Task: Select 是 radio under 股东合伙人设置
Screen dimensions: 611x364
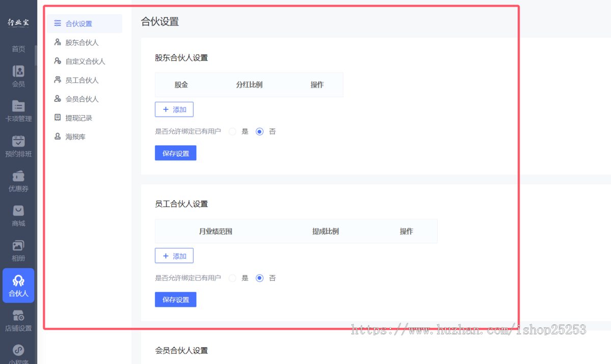Action: [x=232, y=131]
